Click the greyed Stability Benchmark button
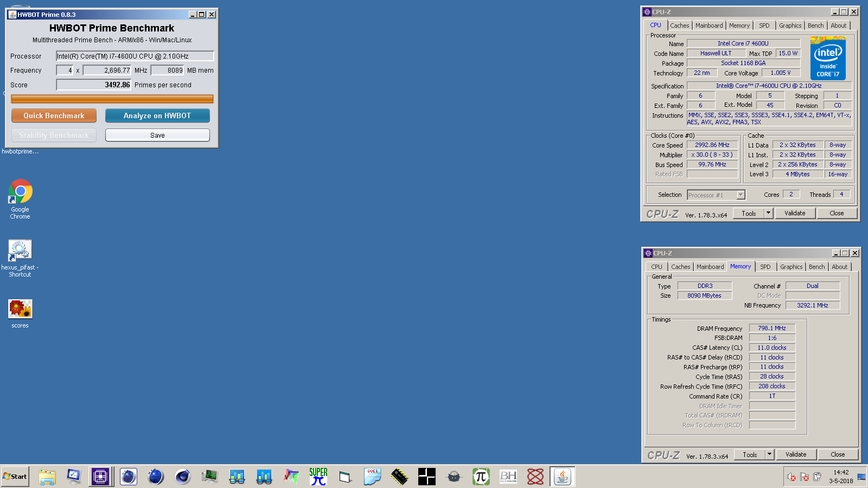 54,135
